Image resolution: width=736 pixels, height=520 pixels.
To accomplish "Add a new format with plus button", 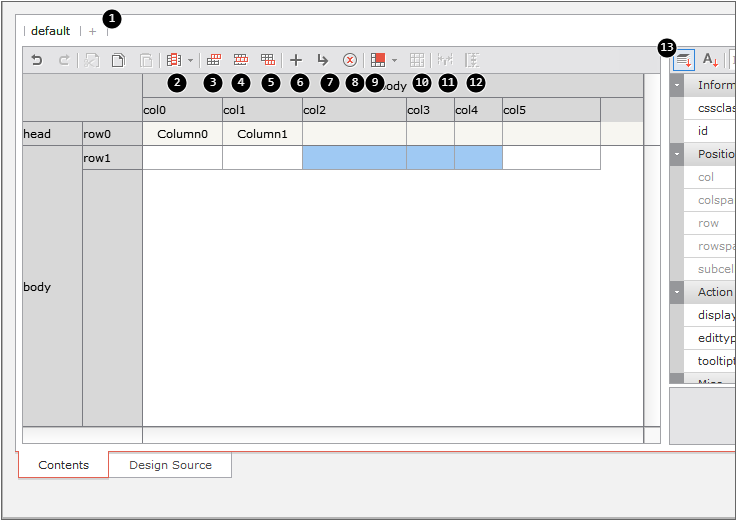I will tap(93, 31).
